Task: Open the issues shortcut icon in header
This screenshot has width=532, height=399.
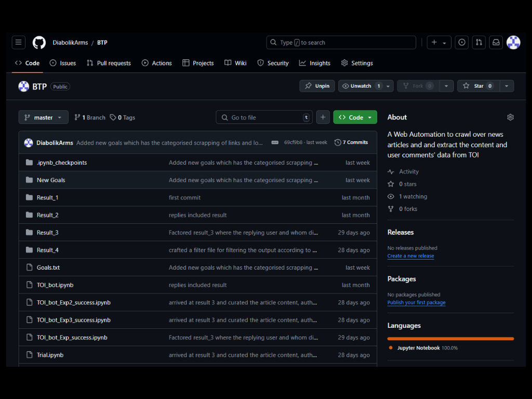Action: (461, 43)
